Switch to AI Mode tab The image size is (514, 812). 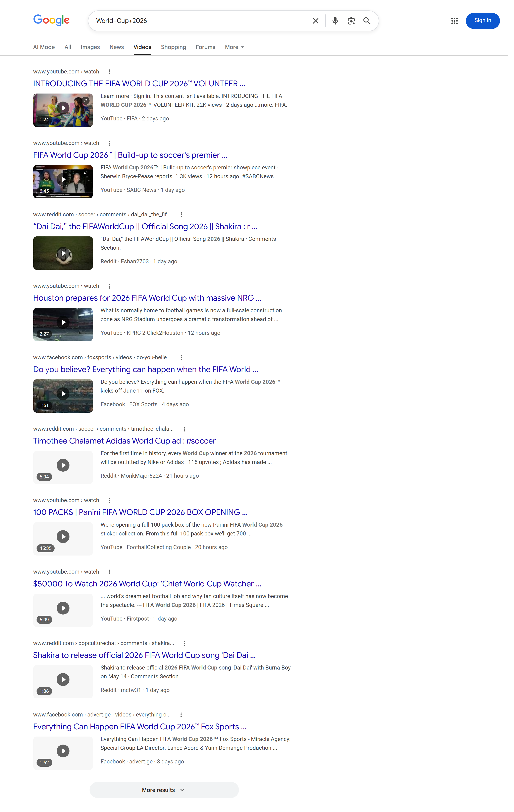[44, 47]
